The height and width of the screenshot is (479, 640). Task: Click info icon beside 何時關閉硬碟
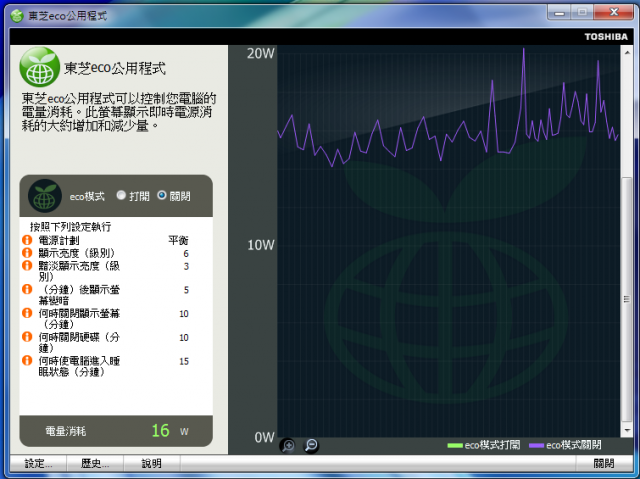(27, 337)
